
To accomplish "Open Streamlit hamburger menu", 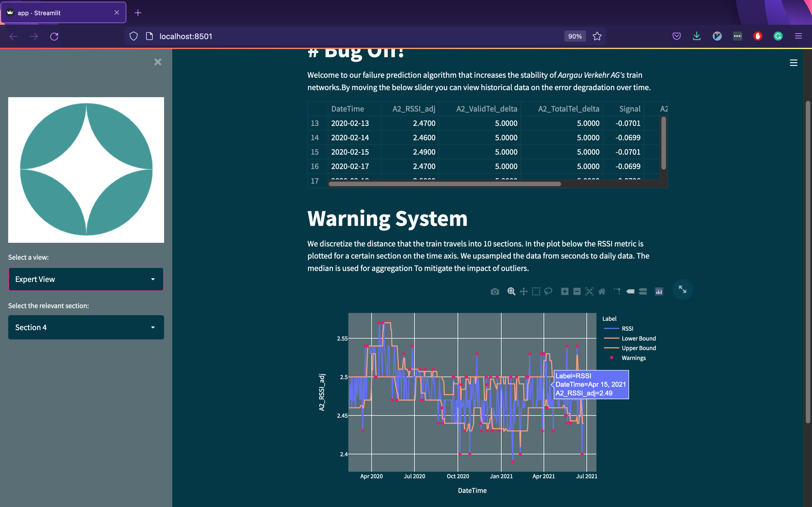I will (x=793, y=63).
